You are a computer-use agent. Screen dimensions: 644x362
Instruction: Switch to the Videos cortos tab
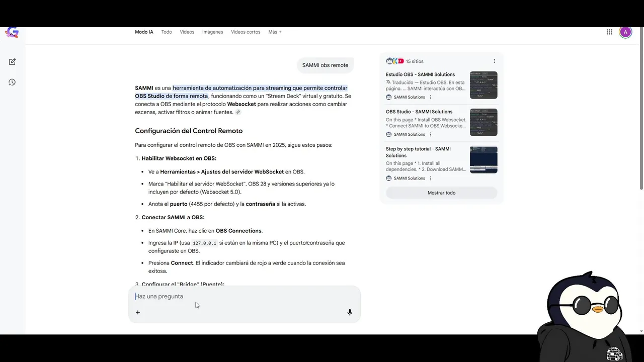246,32
